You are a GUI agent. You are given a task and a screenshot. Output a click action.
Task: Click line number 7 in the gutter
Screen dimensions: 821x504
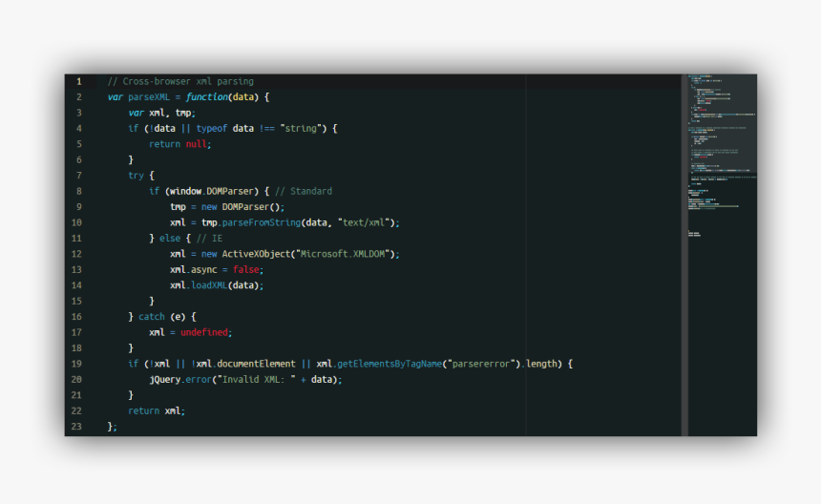point(79,176)
